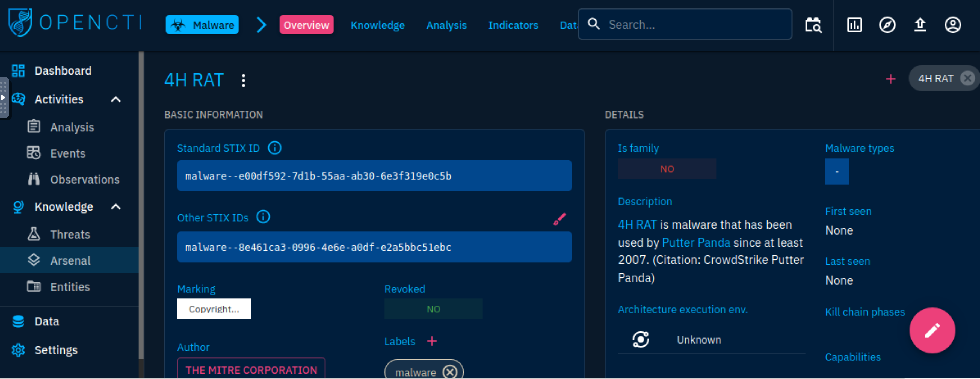
Task: Click the Malware types dash chip
Action: coord(837,172)
